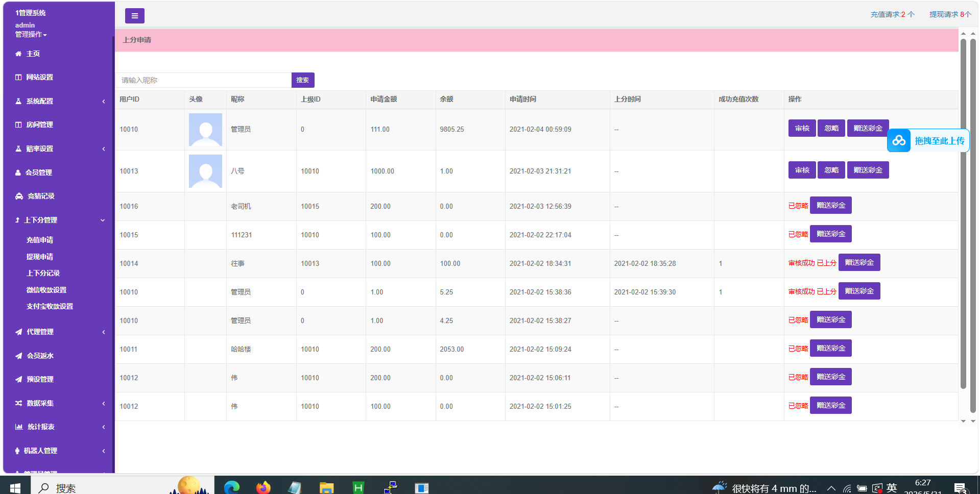The image size is (980, 494).
Task: Click the 赔率设置 flask icon
Action: click(18, 149)
